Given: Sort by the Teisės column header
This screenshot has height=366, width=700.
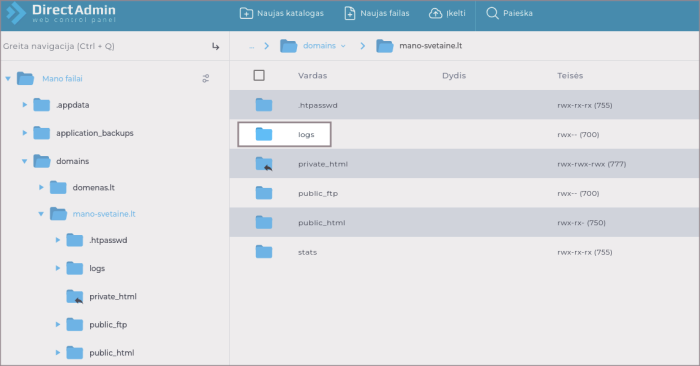Looking at the screenshot, I should [570, 75].
